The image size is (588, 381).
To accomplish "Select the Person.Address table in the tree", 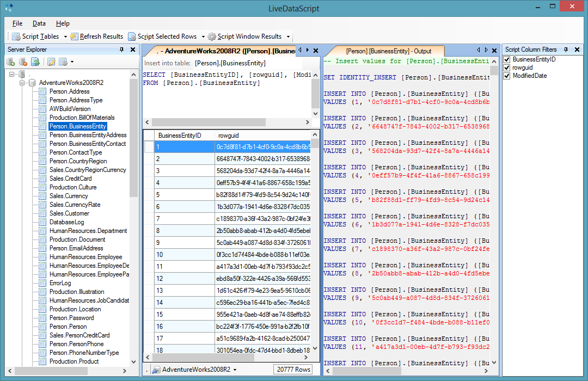I will point(69,91).
